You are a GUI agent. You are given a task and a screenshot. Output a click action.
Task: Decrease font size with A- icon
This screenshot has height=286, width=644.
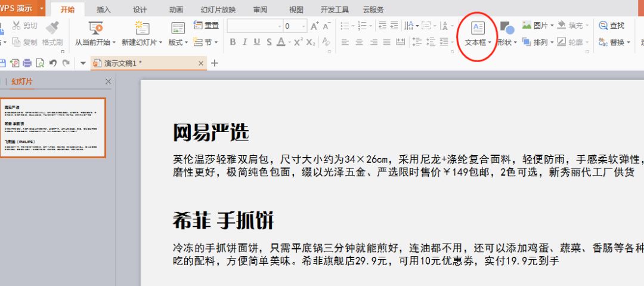[x=327, y=26]
